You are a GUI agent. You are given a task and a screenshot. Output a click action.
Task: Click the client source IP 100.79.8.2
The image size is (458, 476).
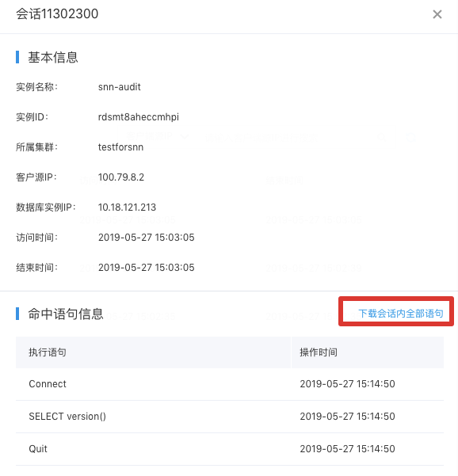[x=121, y=177]
